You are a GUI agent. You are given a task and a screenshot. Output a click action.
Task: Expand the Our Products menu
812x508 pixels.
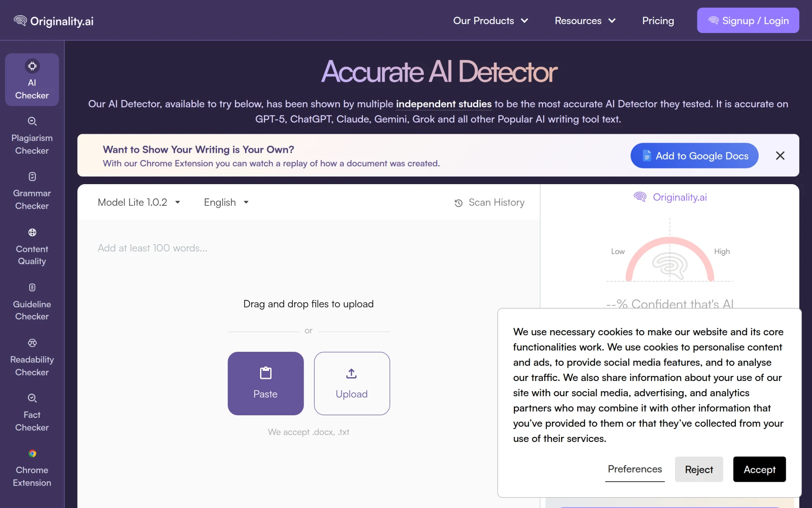491,21
